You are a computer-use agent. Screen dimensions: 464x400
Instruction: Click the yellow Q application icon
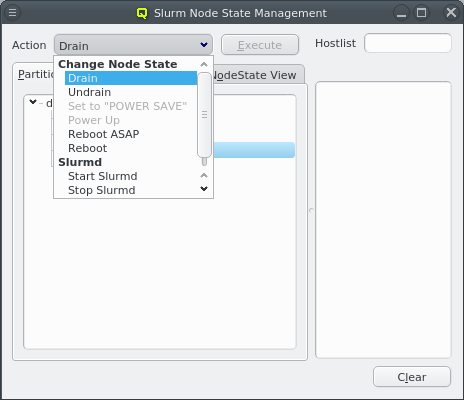coord(142,13)
